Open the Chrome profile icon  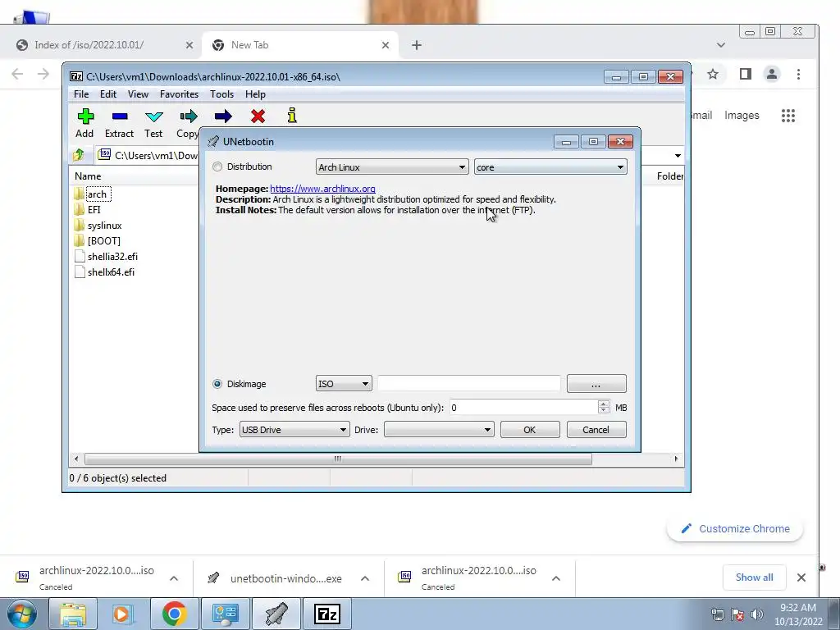pyautogui.click(x=771, y=74)
